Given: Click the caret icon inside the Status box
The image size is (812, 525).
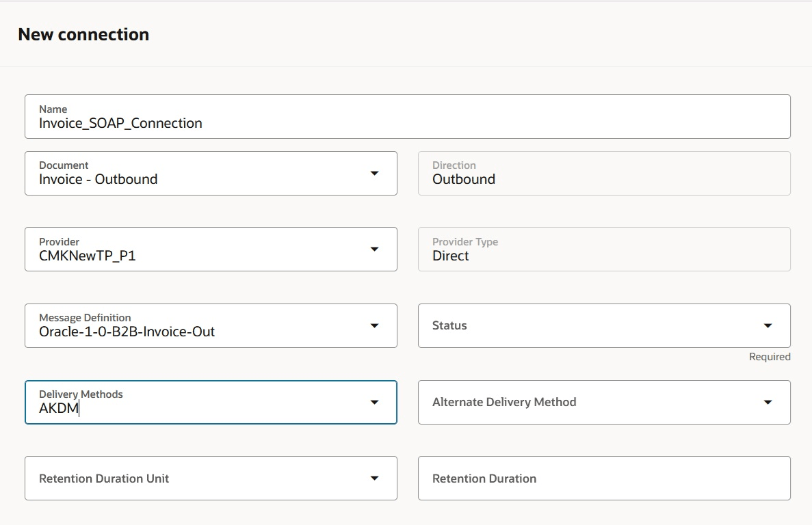Looking at the screenshot, I should pyautogui.click(x=768, y=326).
